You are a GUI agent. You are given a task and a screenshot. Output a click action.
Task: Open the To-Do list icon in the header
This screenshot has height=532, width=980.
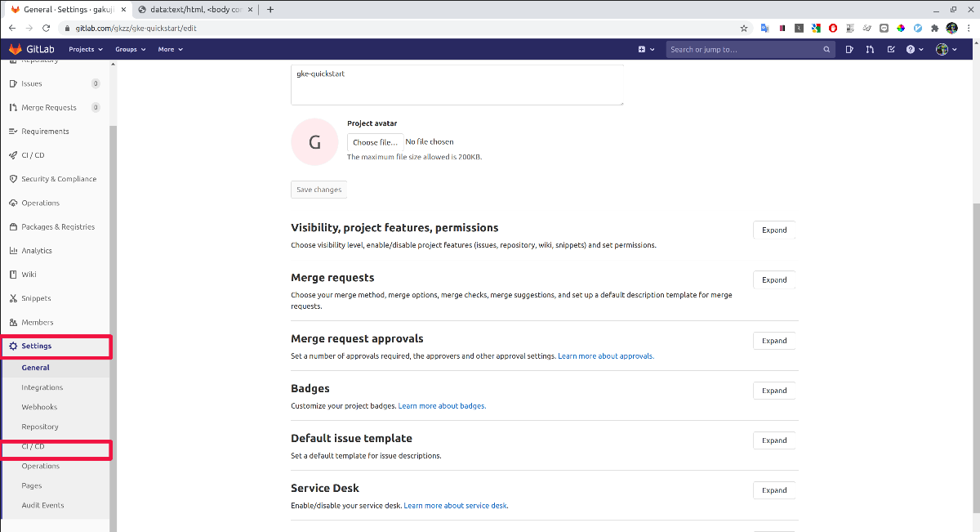click(891, 49)
